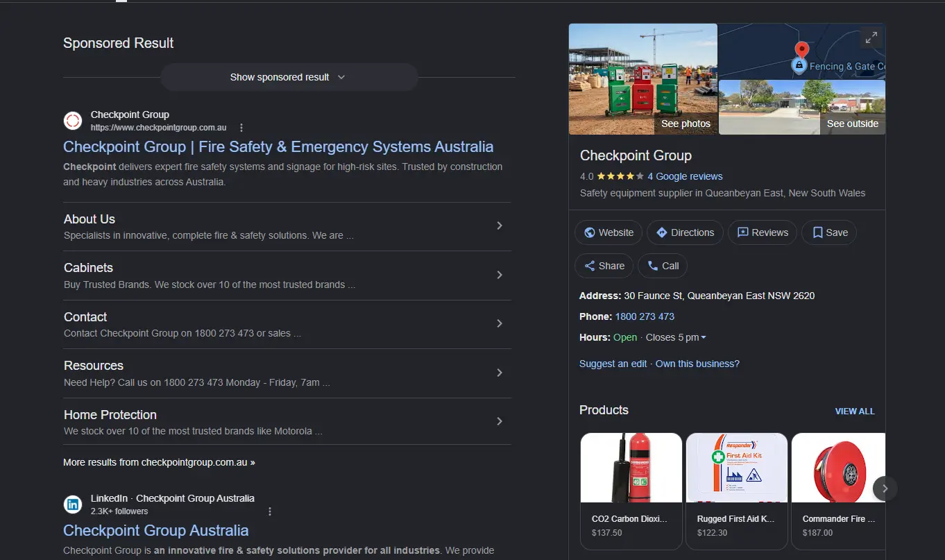Viewport: 945px width, 560px height.
Task: Open See outside street view thumbnail
Action: point(802,107)
